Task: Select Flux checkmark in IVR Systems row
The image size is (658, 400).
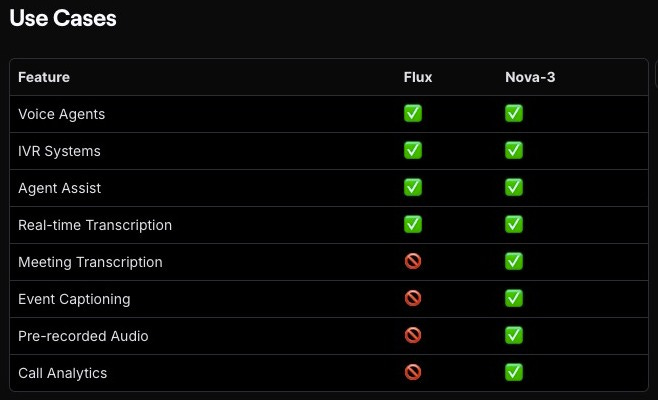Action: coord(413,150)
